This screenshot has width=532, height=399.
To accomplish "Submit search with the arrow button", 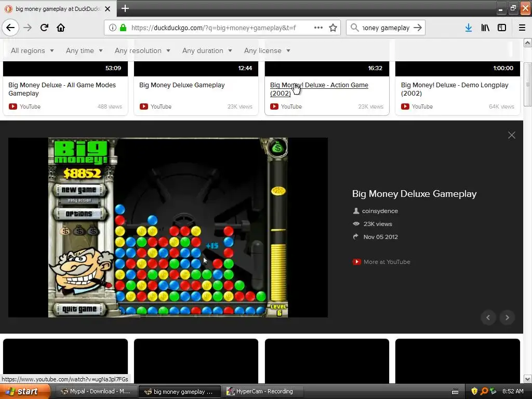I will 418,28.
